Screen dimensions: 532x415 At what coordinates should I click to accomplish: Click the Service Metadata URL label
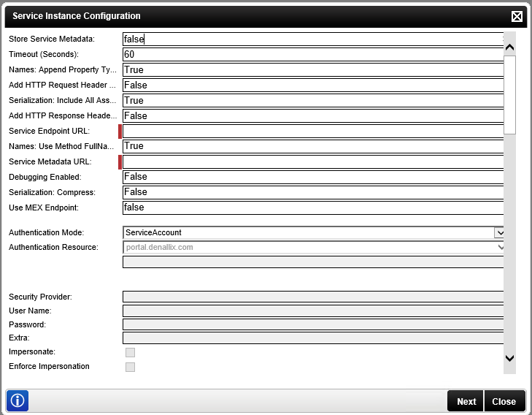point(50,161)
